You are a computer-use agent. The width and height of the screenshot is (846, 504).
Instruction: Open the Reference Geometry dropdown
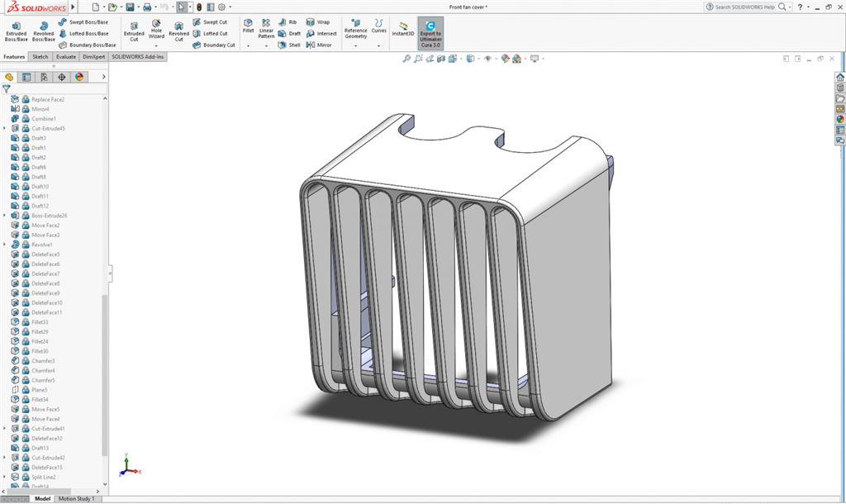tap(355, 45)
